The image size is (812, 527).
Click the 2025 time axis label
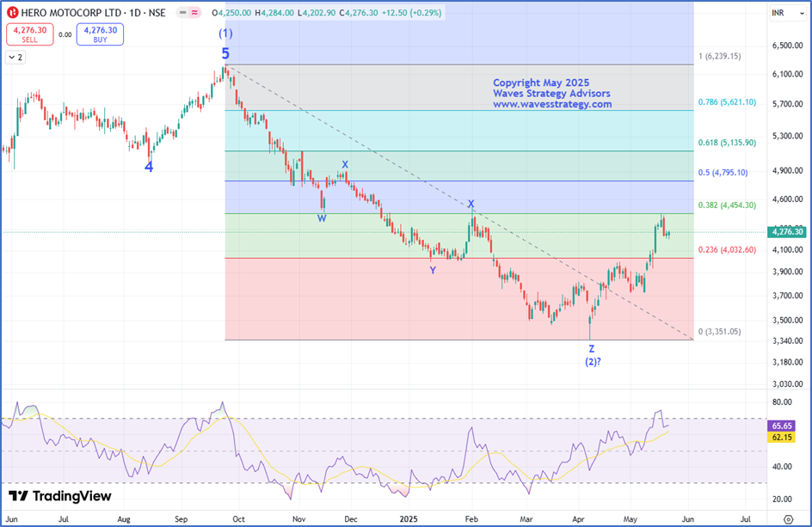point(409,518)
